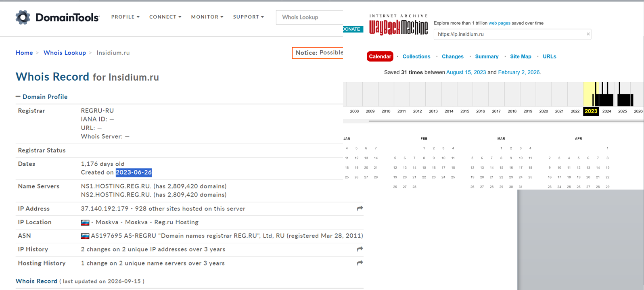The width and height of the screenshot is (644, 290).
Task: Switch to the Summary tab
Action: coord(487,56)
